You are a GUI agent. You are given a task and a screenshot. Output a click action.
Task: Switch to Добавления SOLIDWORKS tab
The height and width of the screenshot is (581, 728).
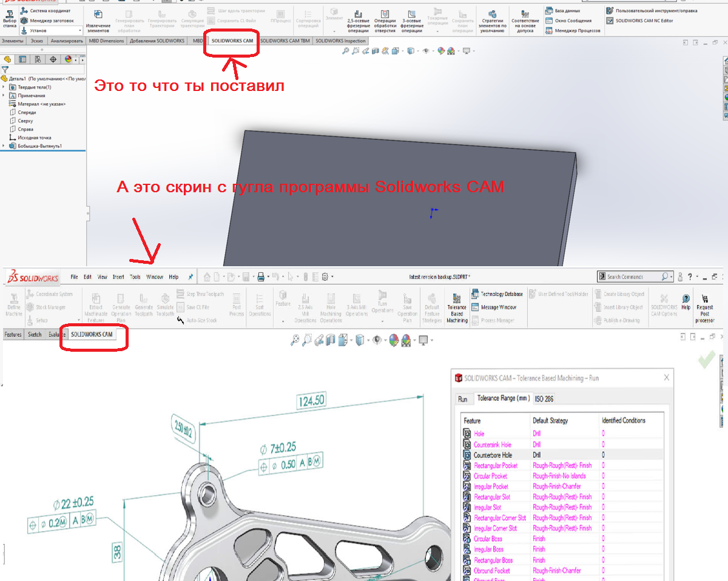coord(157,41)
